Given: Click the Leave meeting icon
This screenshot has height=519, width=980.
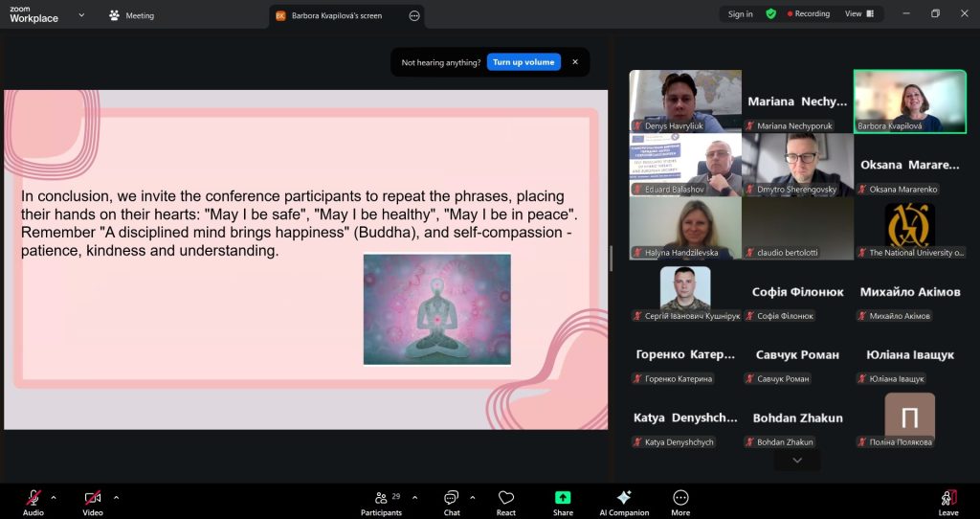Looking at the screenshot, I should [948, 498].
